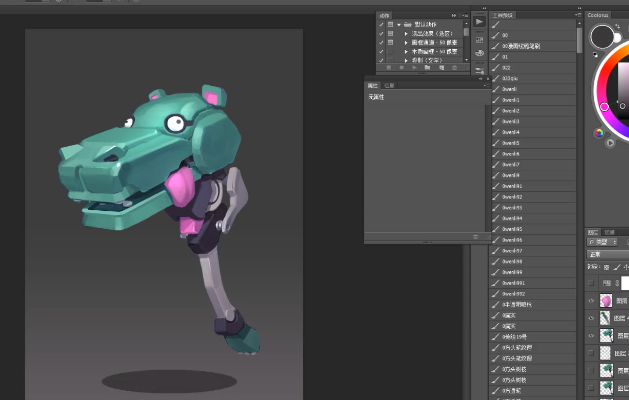
Task: Click the trash icon in Actions panel
Action: [x=455, y=68]
